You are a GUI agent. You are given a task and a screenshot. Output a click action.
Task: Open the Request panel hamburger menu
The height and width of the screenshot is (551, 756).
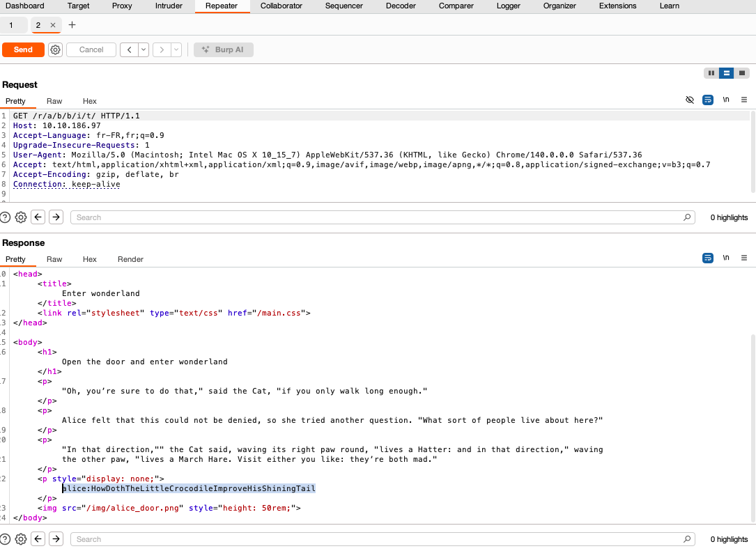pyautogui.click(x=744, y=100)
